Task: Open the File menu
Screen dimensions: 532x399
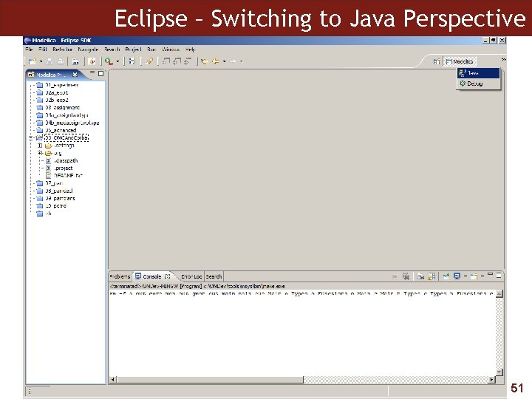Action: 29,50
